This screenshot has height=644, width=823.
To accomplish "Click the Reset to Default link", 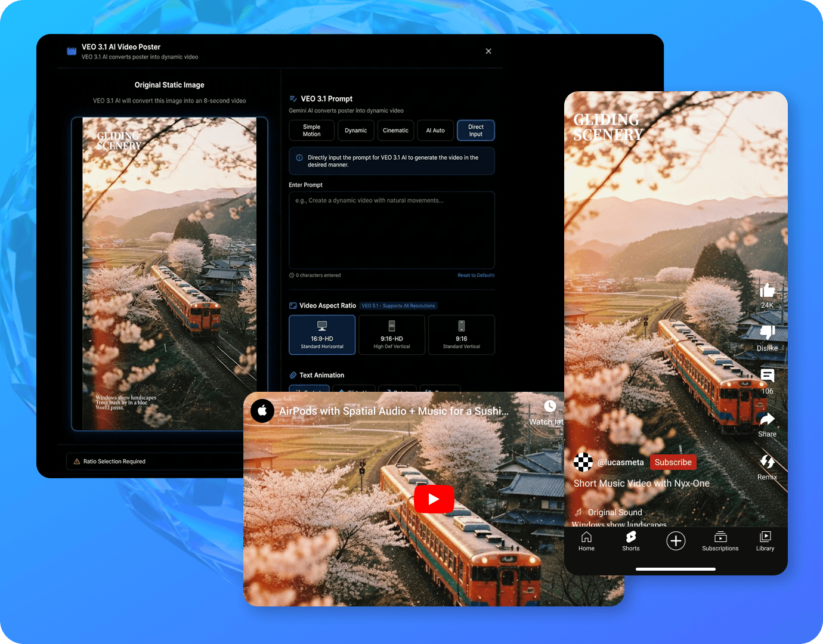I will [x=476, y=275].
